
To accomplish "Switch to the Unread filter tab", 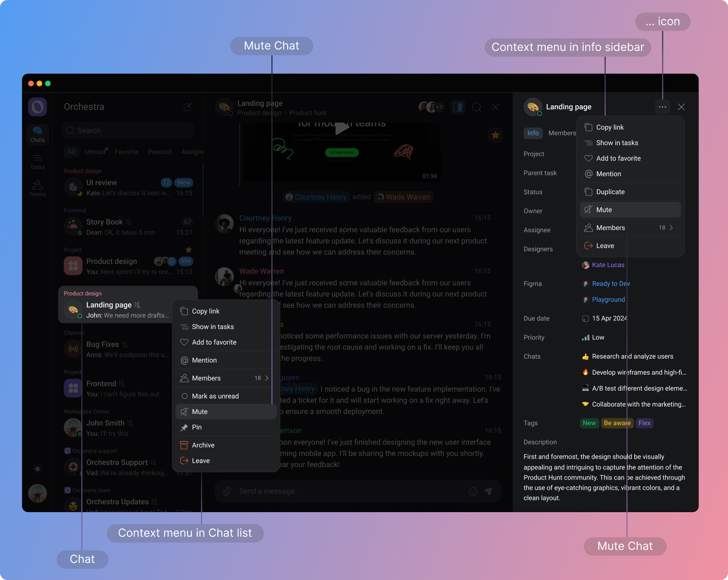I will tap(95, 152).
